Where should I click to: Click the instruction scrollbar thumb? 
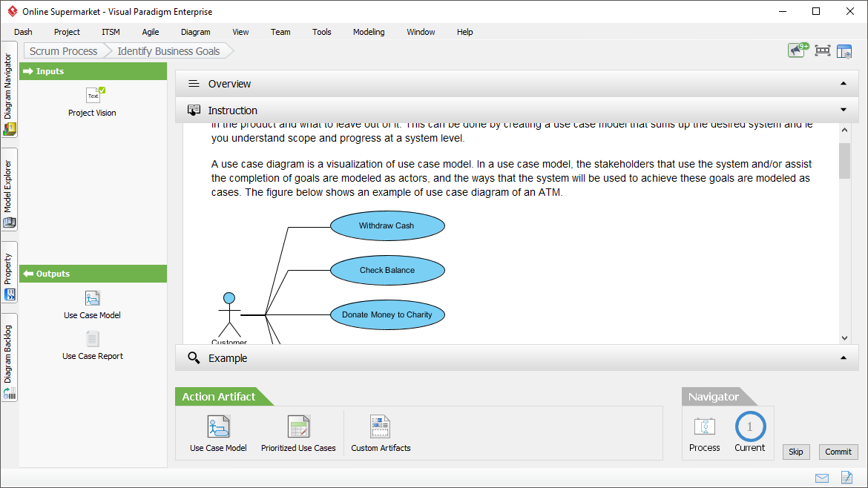click(x=844, y=161)
